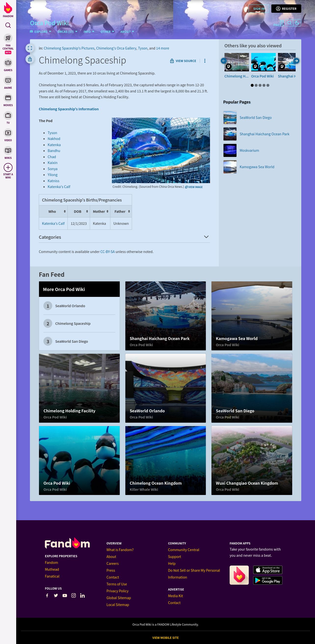
Task: Go to the Movies section
Action: tap(8, 100)
